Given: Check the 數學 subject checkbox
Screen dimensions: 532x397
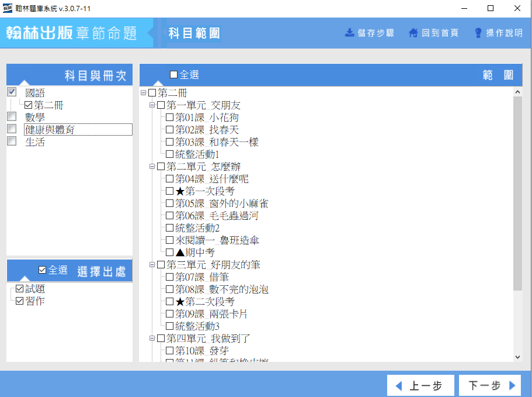Looking at the screenshot, I should coord(12,117).
